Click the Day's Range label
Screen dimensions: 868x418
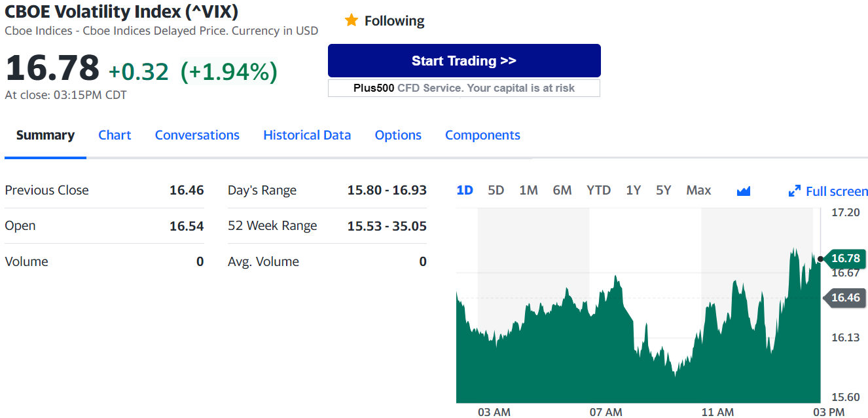tap(262, 191)
